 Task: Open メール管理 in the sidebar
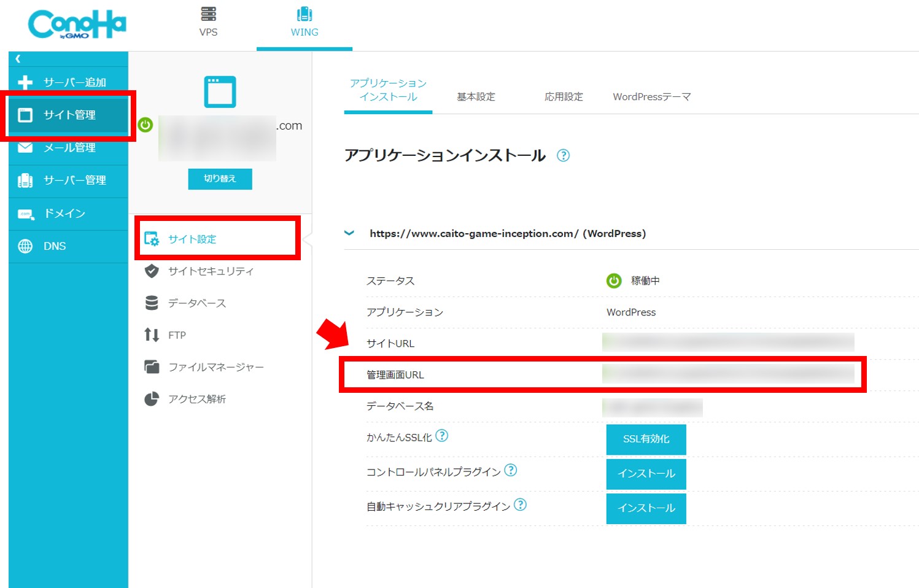click(68, 148)
